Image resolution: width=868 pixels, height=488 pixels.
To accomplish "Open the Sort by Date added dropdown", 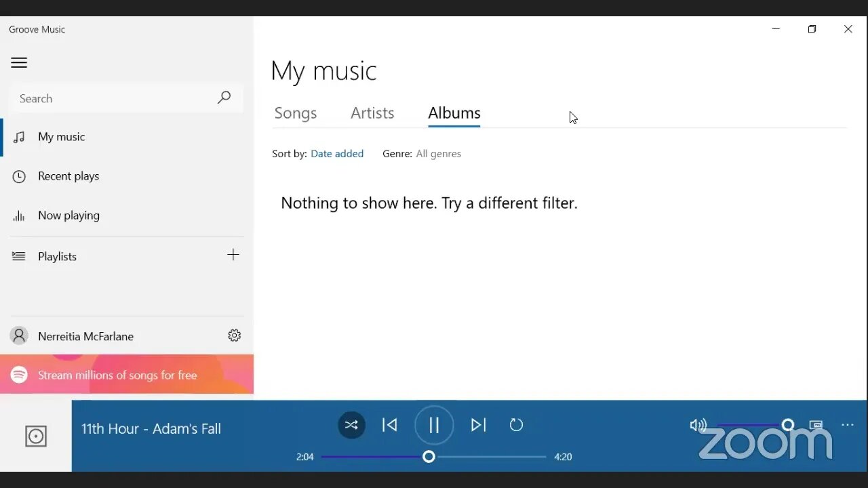I will pos(337,154).
